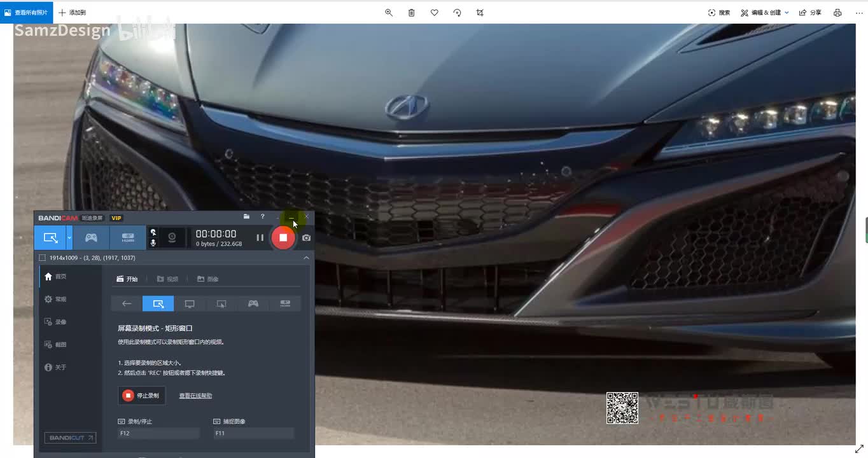
Task: Click the 0 bytes / 232.6GB storage text
Action: pos(219,244)
